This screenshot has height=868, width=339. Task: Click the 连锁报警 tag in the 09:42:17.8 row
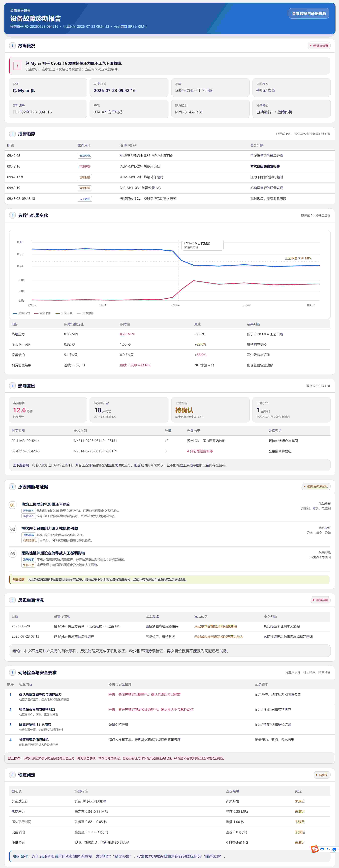85,177
